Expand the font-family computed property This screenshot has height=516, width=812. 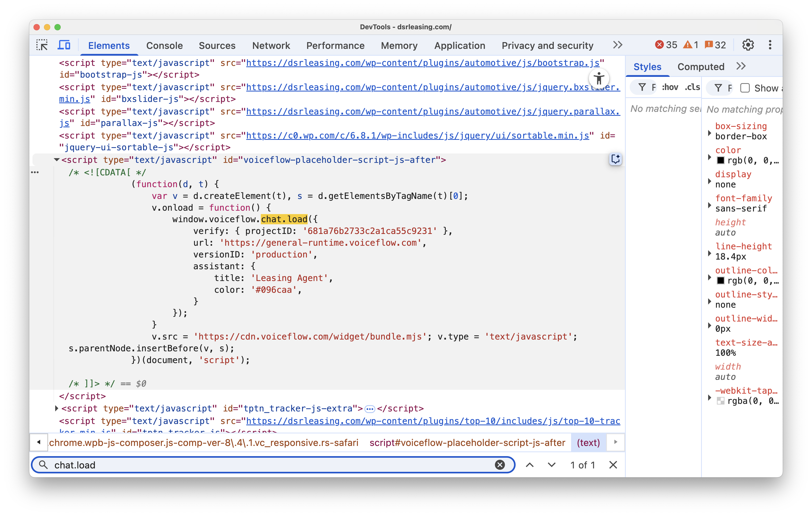709,205
